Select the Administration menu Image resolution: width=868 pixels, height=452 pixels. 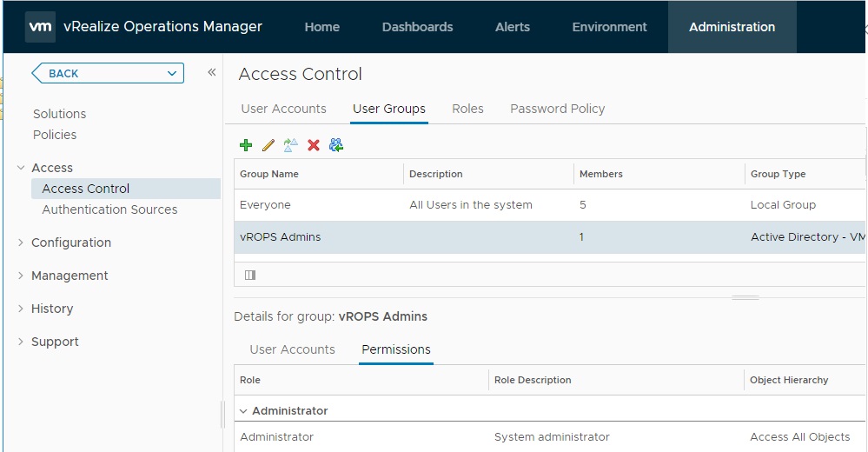[x=732, y=27]
